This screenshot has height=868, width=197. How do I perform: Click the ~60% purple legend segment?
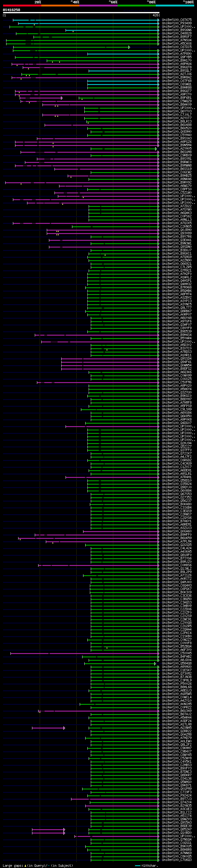tap(98, 6)
